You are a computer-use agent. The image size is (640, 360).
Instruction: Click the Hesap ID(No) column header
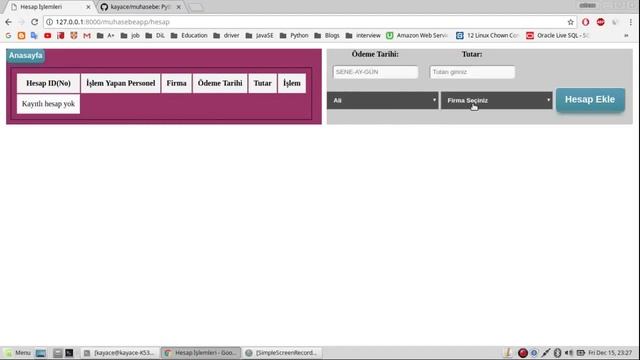[48, 83]
